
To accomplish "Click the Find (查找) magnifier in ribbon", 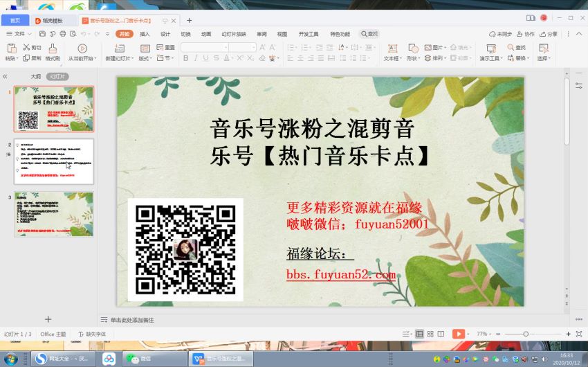I will click(x=511, y=47).
